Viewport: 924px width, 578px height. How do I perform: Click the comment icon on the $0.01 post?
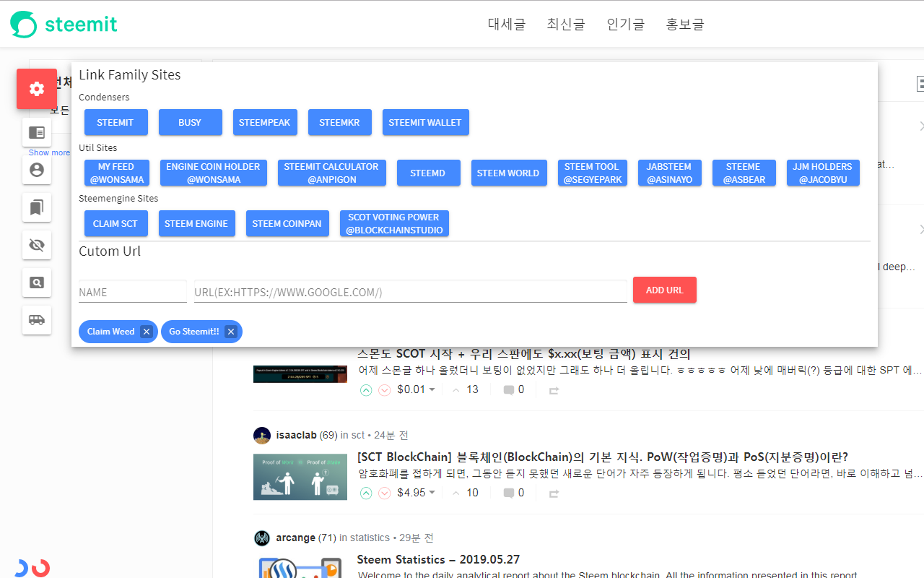coord(509,390)
